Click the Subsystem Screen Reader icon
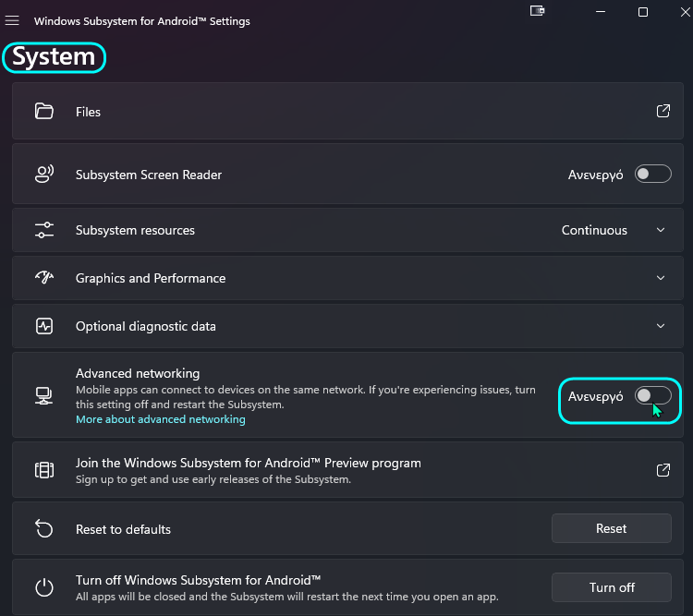 coord(43,174)
